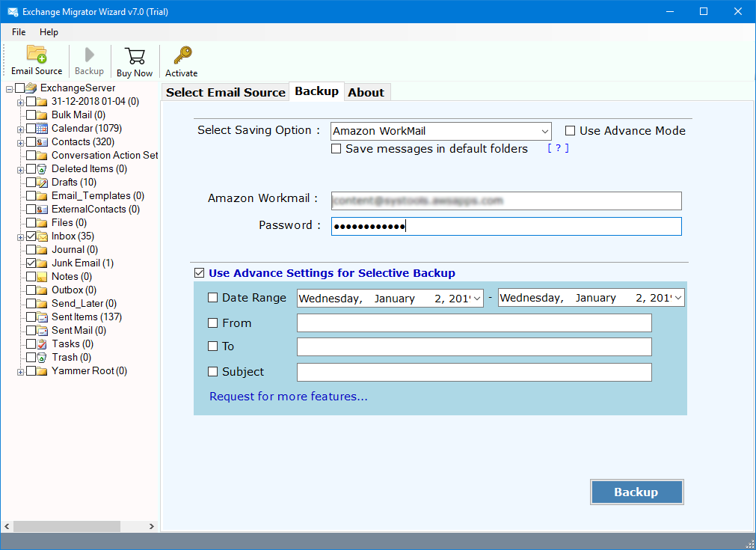The width and height of the screenshot is (756, 550).
Task: Click the Email_Templates folder icon
Action: pyautogui.click(x=42, y=196)
